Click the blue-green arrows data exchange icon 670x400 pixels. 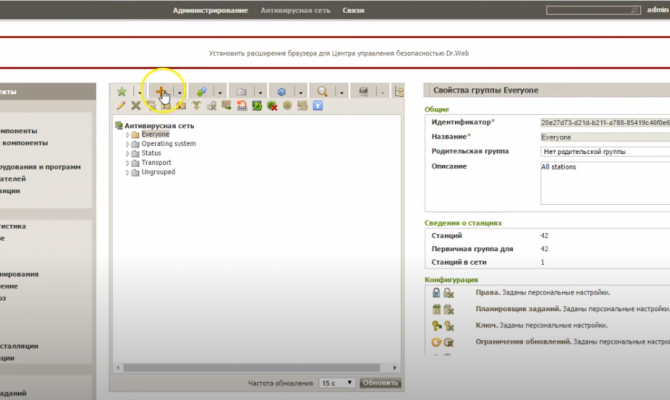coord(201,91)
